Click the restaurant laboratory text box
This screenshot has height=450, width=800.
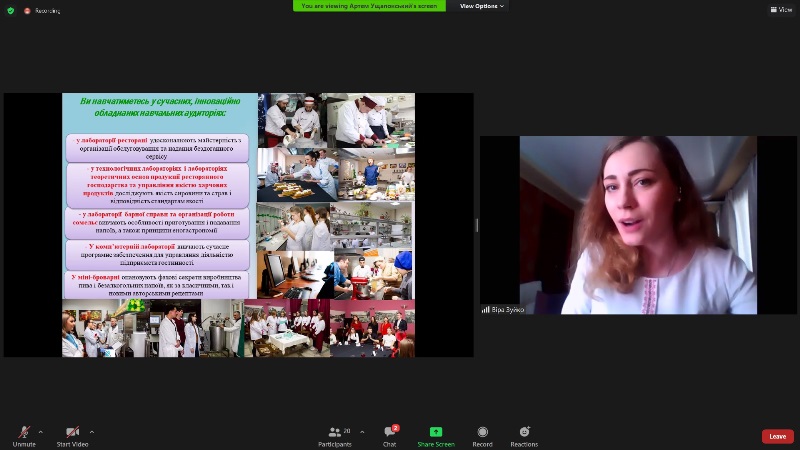[157, 148]
